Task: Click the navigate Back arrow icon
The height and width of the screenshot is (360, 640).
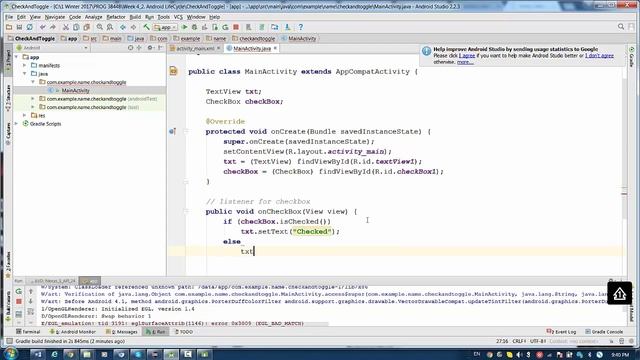Action: (123, 27)
